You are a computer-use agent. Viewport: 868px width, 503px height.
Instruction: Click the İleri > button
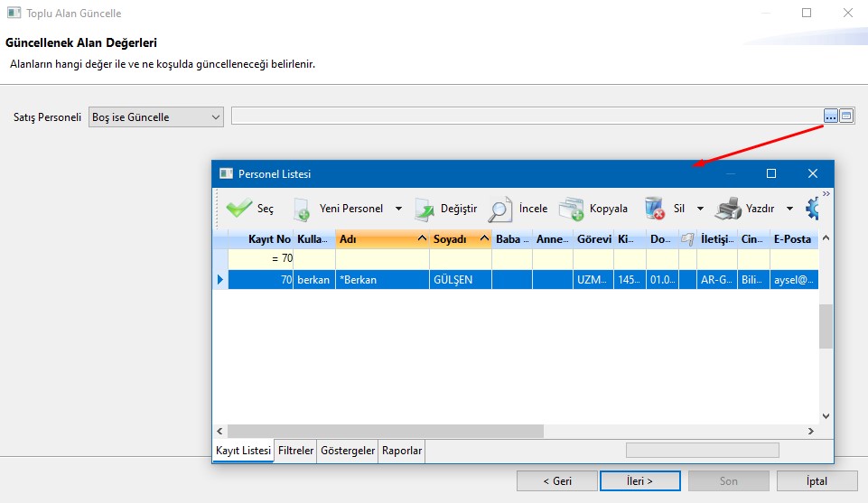click(x=639, y=481)
